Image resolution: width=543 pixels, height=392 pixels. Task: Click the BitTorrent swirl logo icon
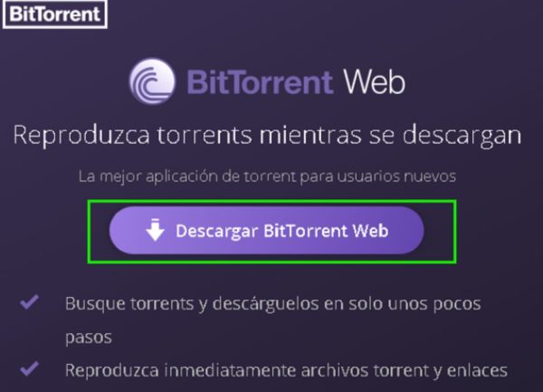click(152, 81)
